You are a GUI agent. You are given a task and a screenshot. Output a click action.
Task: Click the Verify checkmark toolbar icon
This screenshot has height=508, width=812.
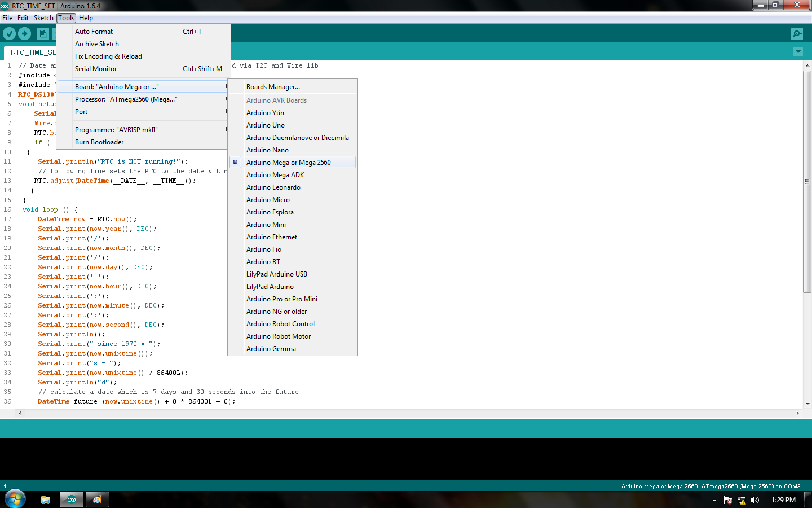click(x=9, y=34)
